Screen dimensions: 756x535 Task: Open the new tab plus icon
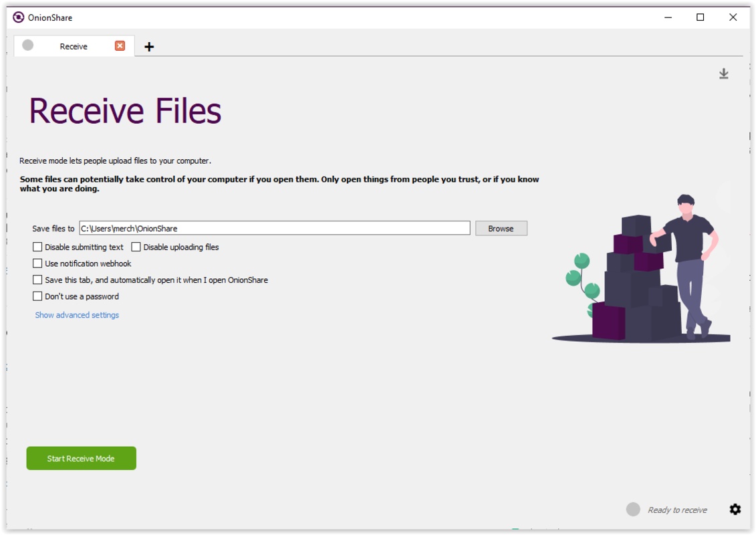point(149,47)
